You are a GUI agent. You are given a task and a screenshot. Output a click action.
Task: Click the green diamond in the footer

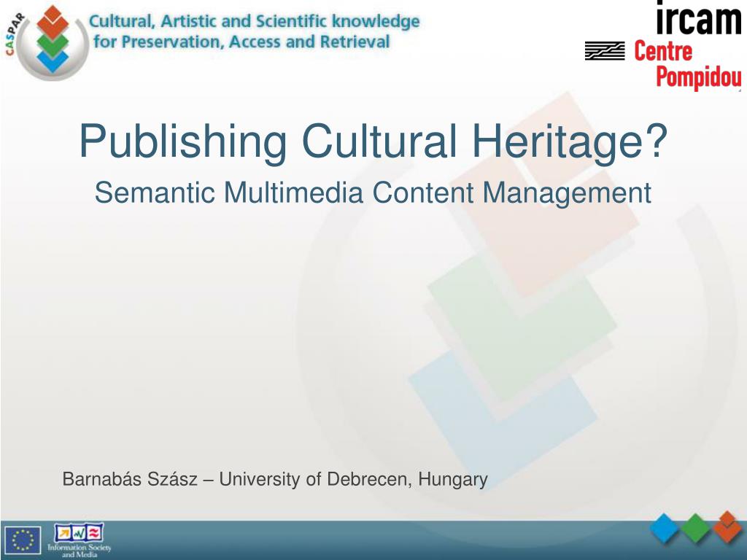(695, 528)
